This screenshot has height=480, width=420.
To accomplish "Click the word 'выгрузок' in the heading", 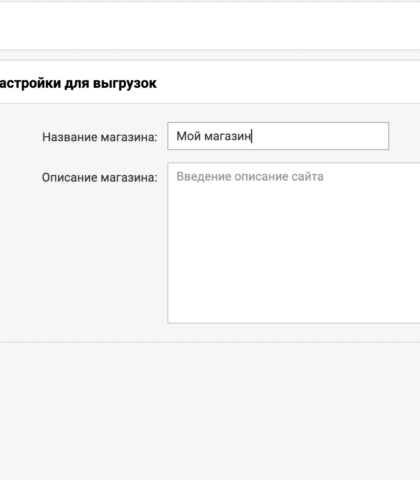I will [125, 84].
